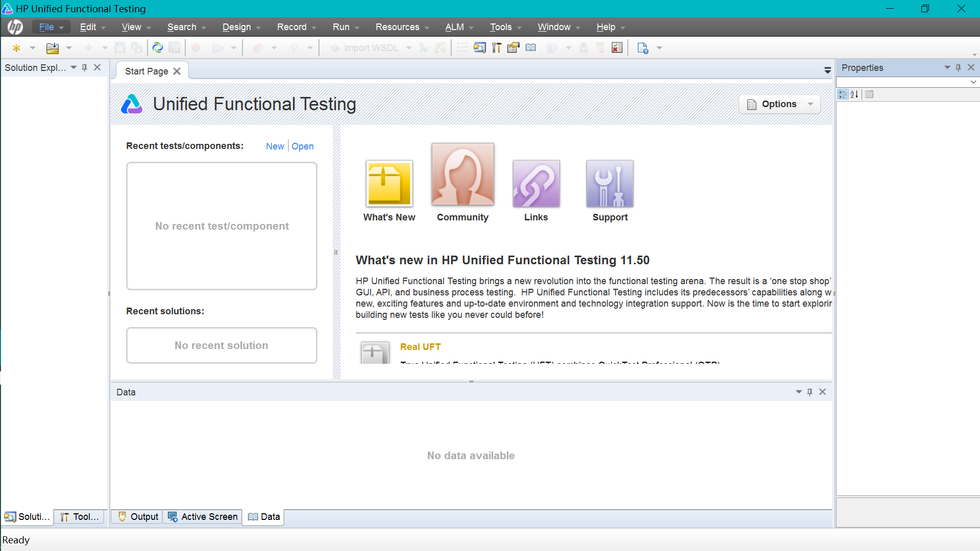Expand the document layout dropdown arrow
The width and height of the screenshot is (980, 551).
659,48
